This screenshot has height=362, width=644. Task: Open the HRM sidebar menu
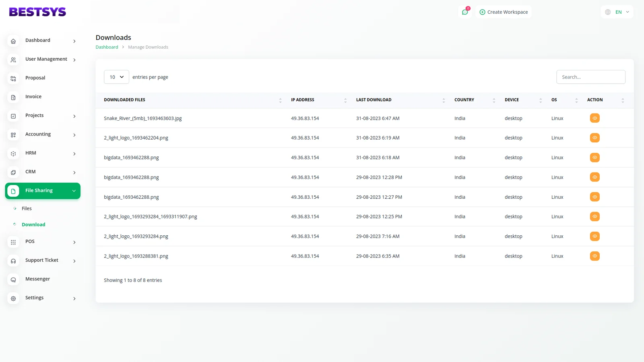31,153
